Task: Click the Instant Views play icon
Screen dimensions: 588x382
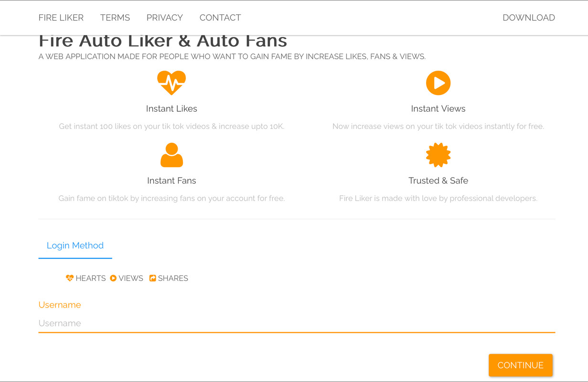Action: coord(438,83)
